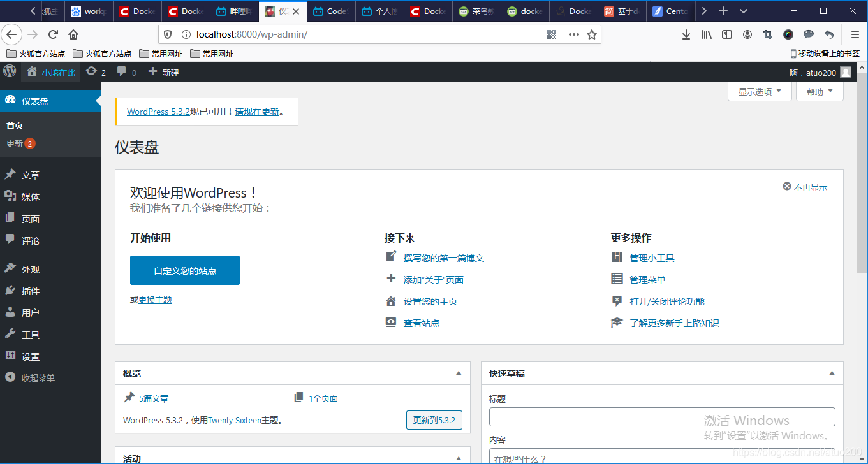This screenshot has height=464, width=868.
Task: Open WordPress 5.3.2 notice link
Action: click(158, 112)
